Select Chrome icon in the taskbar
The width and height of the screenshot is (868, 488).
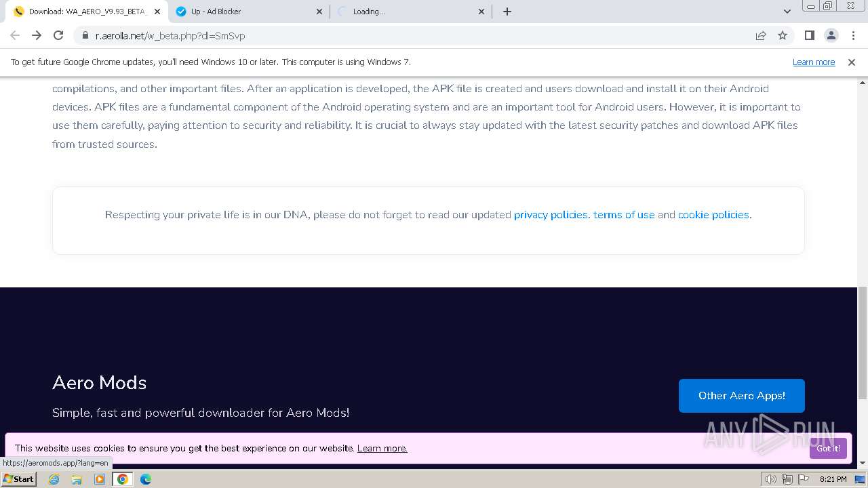point(123,479)
